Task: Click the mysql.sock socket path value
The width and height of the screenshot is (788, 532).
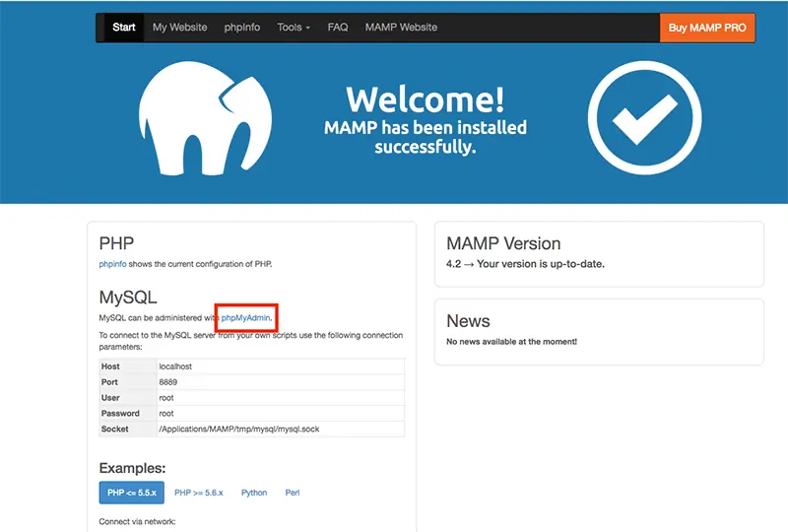Action: pyautogui.click(x=281, y=429)
